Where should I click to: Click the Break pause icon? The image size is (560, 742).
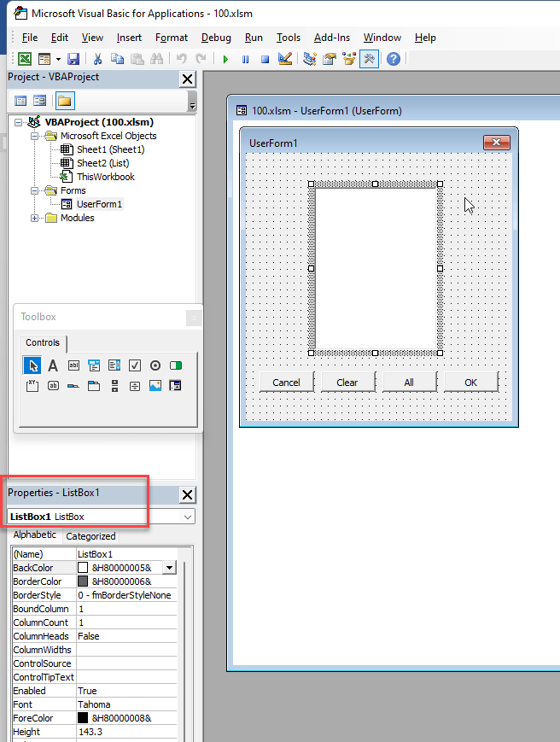(x=245, y=59)
